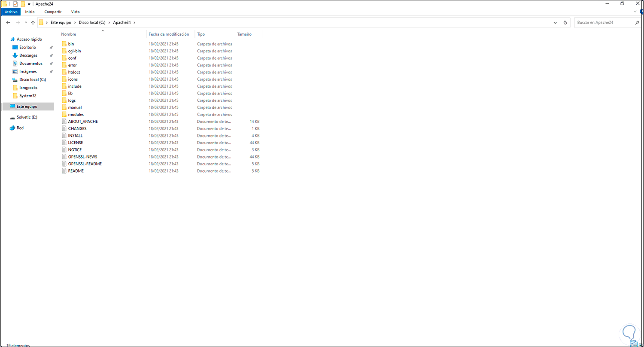The height and width of the screenshot is (347, 644).
Task: Open the quick access toolbar customize dropdown
Action: pos(29,4)
